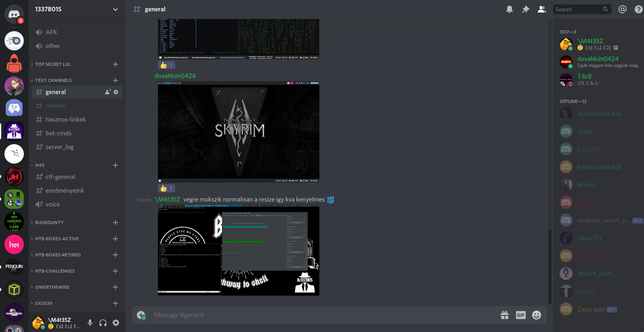Toggle headphones deafen
Image resolution: width=644 pixels, height=332 pixels.
pyautogui.click(x=103, y=323)
